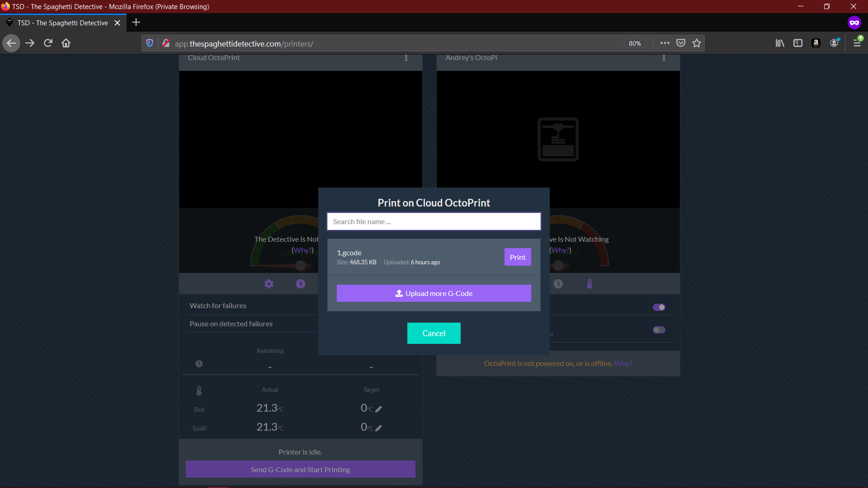Toggle second switch on Andrey's OctoPi card
This screenshot has height=488, width=868.
tap(659, 330)
